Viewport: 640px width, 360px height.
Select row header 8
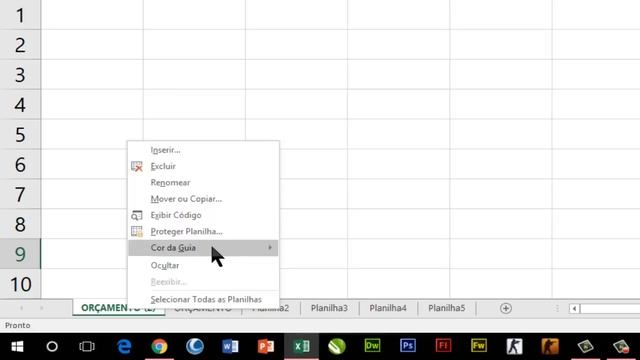pyautogui.click(x=20, y=224)
